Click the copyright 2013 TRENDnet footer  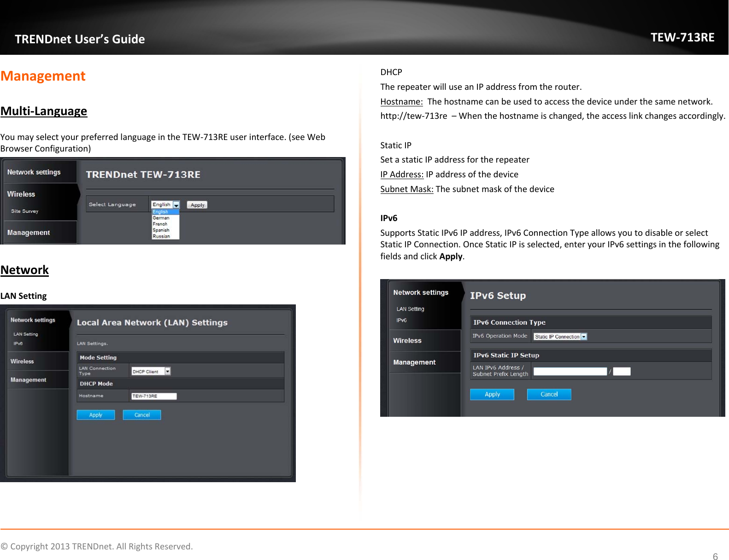97,546
